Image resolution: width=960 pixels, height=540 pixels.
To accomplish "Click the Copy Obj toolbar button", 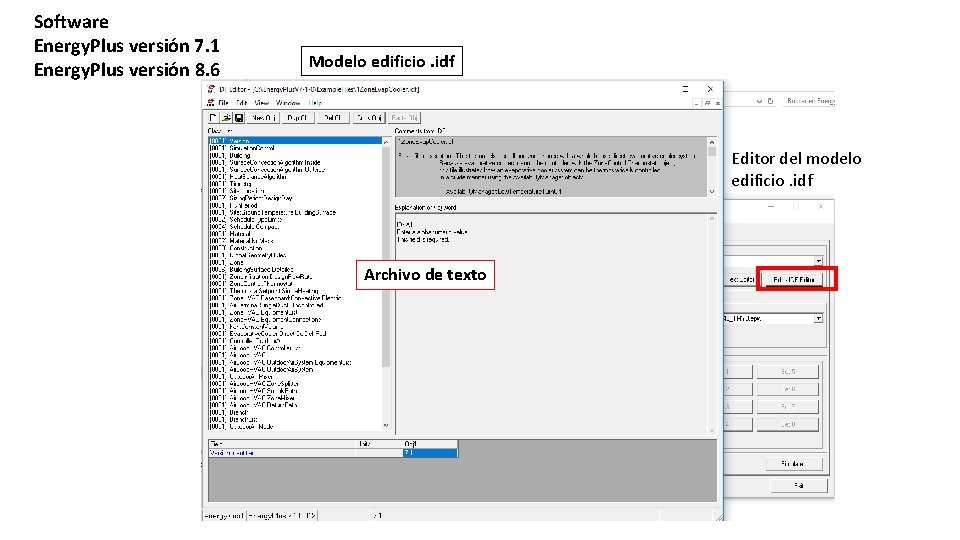I will (x=369, y=118).
